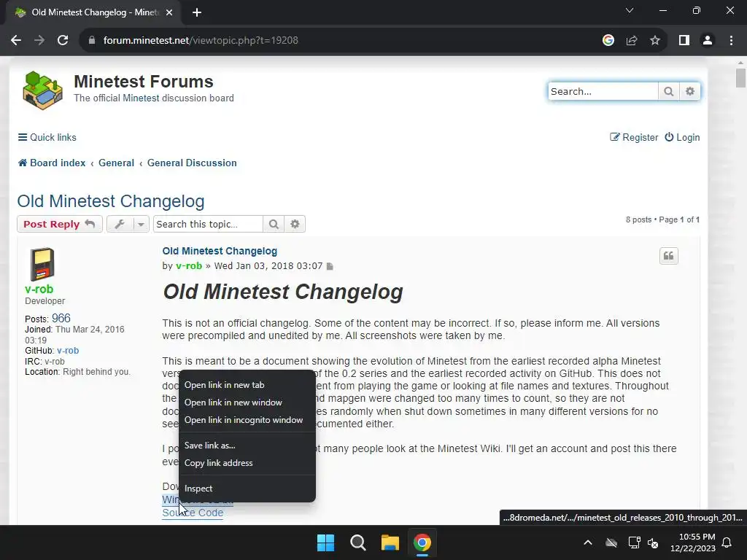Screen dimensions: 747x560
Task: Click the topic search magnifier button
Action: click(274, 224)
